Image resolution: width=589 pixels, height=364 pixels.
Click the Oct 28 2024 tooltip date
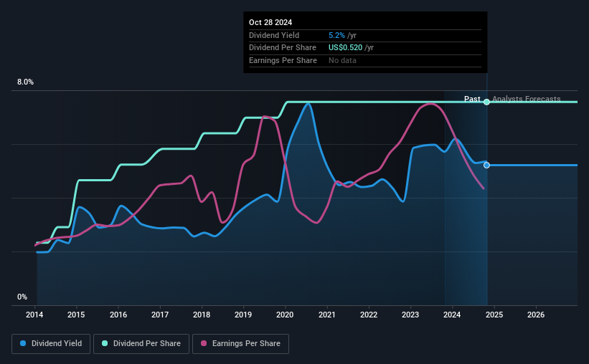270,22
